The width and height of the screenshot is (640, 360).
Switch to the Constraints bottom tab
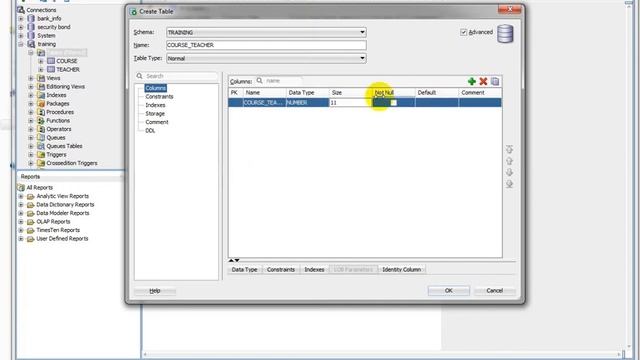tap(281, 269)
